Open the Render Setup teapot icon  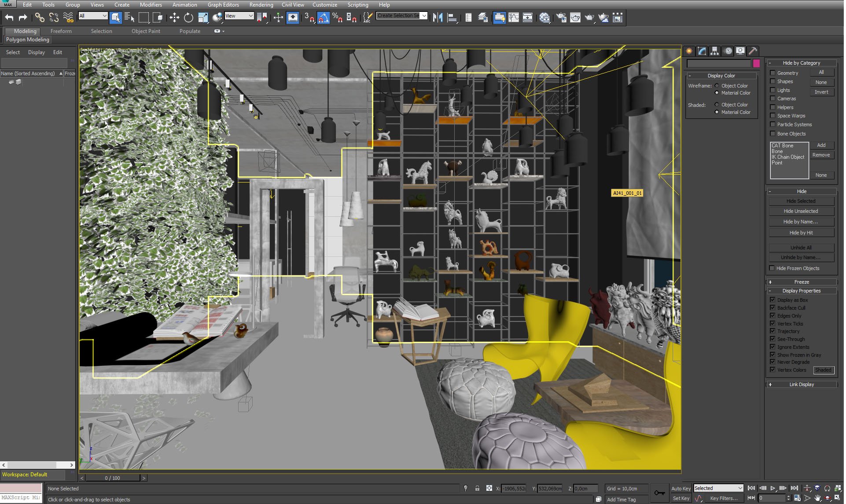561,18
